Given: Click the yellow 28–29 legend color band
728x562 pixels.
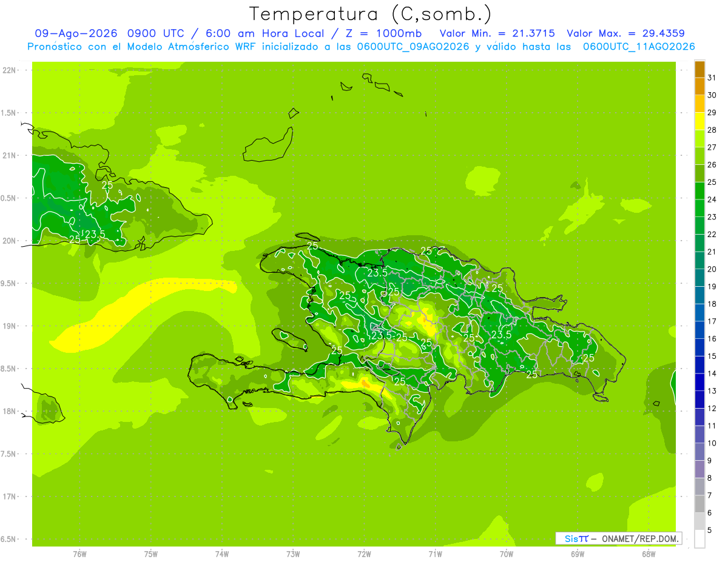Looking at the screenshot, I should pyautogui.click(x=699, y=121).
